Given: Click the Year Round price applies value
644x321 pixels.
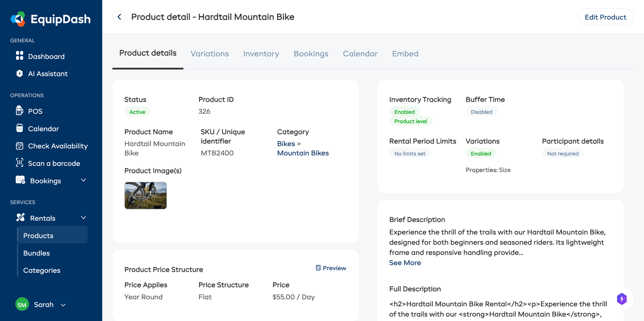Looking at the screenshot, I should (143, 297).
